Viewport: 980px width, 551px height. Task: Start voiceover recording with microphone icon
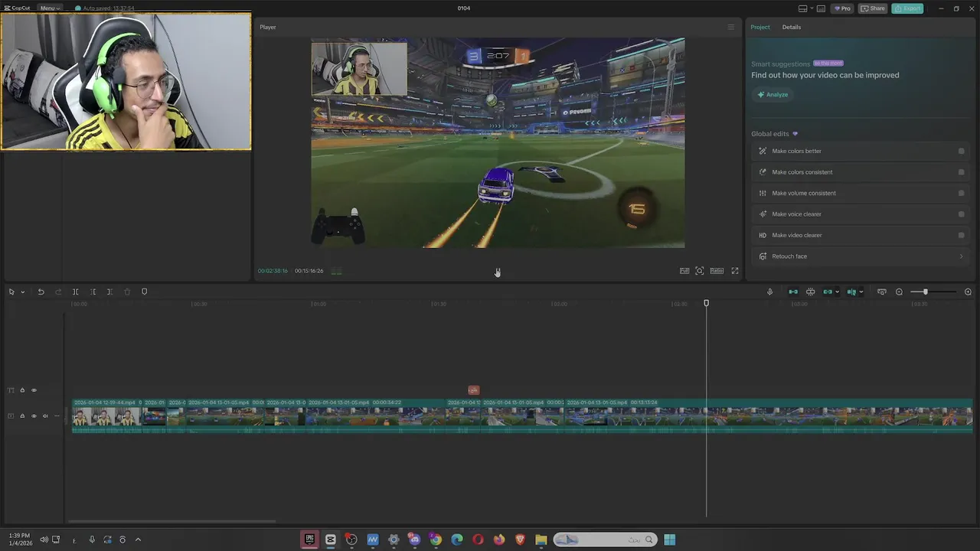click(x=769, y=292)
